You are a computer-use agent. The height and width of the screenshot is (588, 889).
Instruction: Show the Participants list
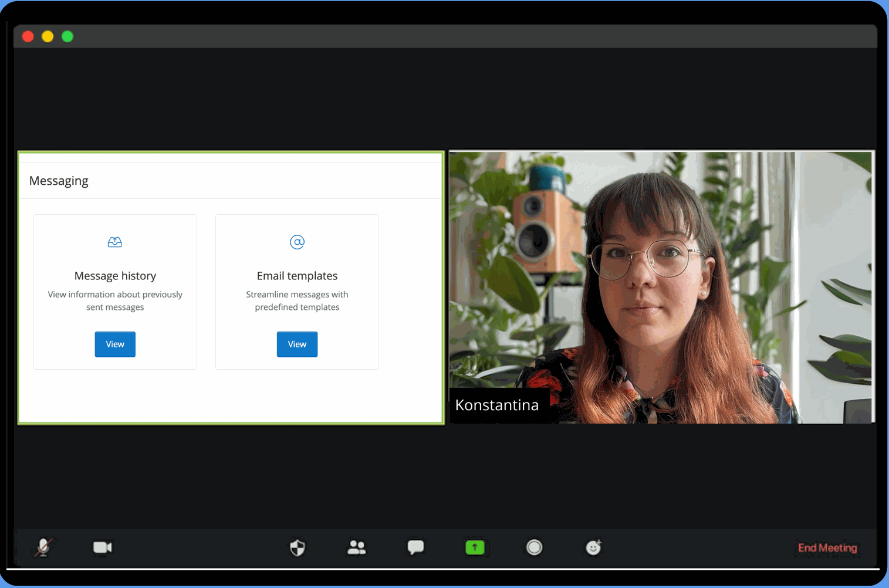coord(357,548)
